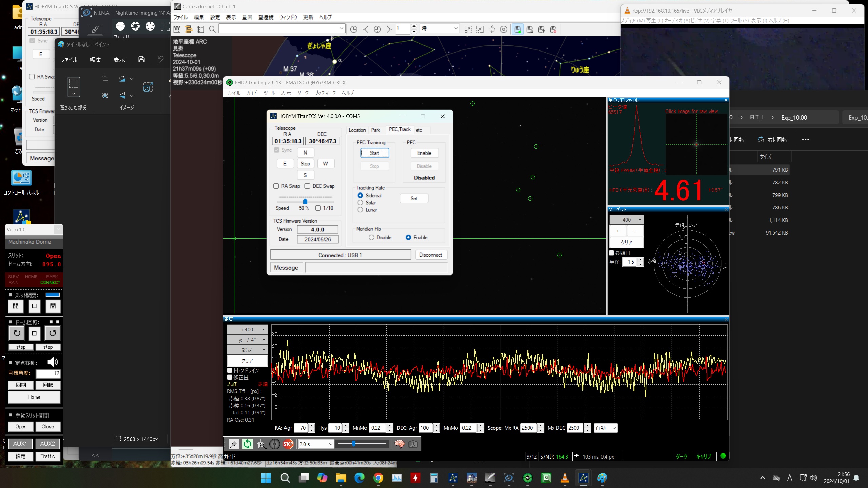Viewport: 868px width, 488px height.
Task: Select Solar tracking rate
Action: (x=360, y=203)
